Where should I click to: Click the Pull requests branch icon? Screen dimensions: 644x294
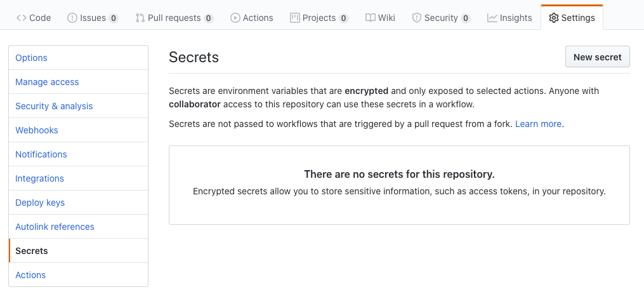click(x=140, y=18)
